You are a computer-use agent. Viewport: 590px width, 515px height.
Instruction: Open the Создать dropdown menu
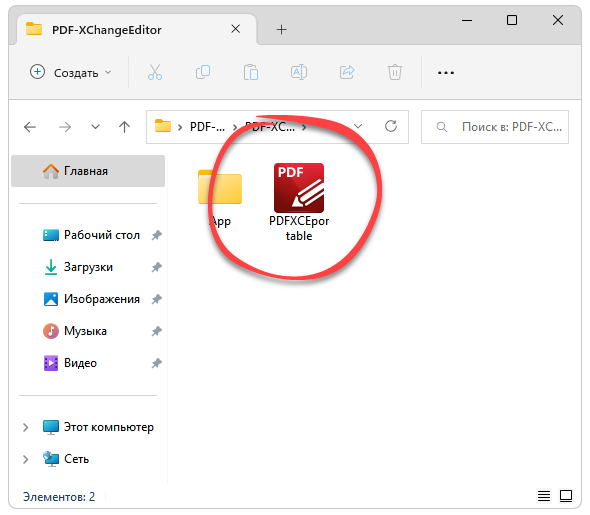71,72
